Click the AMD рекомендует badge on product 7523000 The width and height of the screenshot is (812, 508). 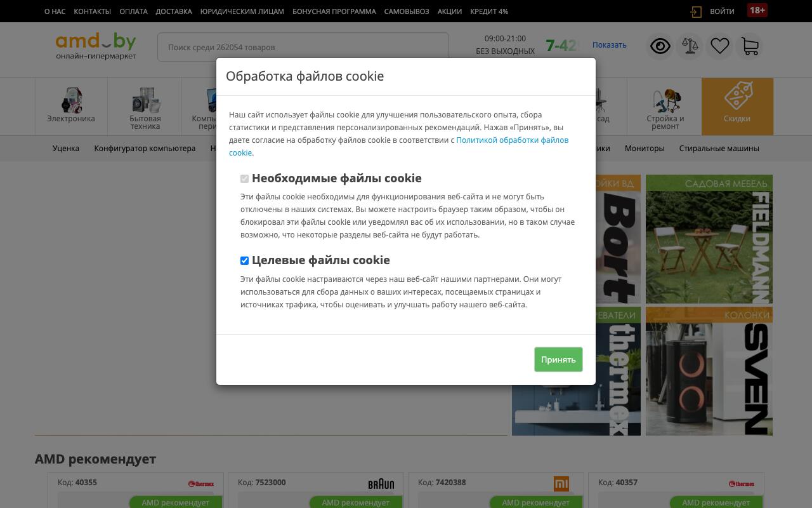(356, 502)
